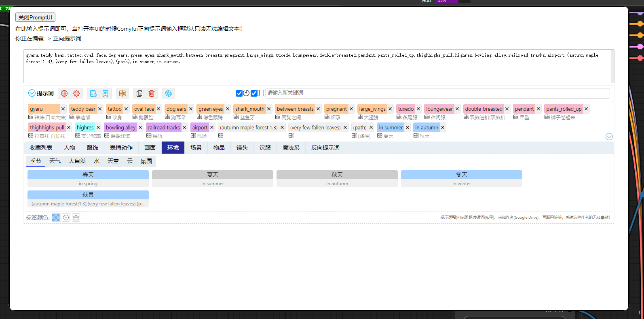Add the 冬天 'in winter' prompt
The width and height of the screenshot is (644, 319).
[x=461, y=179]
